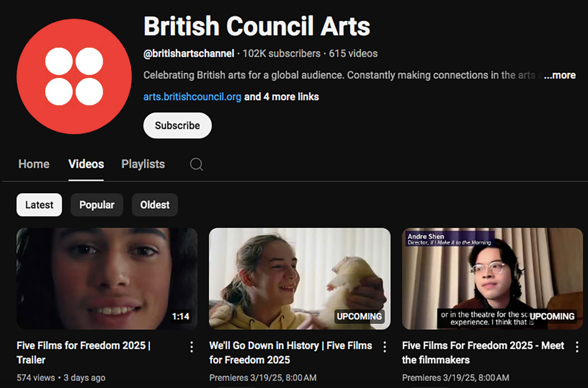Open options menu for We'll Go Down in History
This screenshot has width=588, height=388.
point(385,347)
